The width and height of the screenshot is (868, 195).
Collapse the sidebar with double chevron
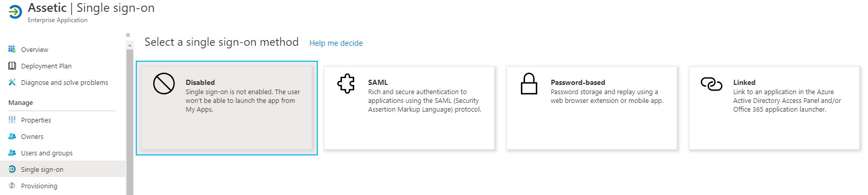[x=128, y=35]
